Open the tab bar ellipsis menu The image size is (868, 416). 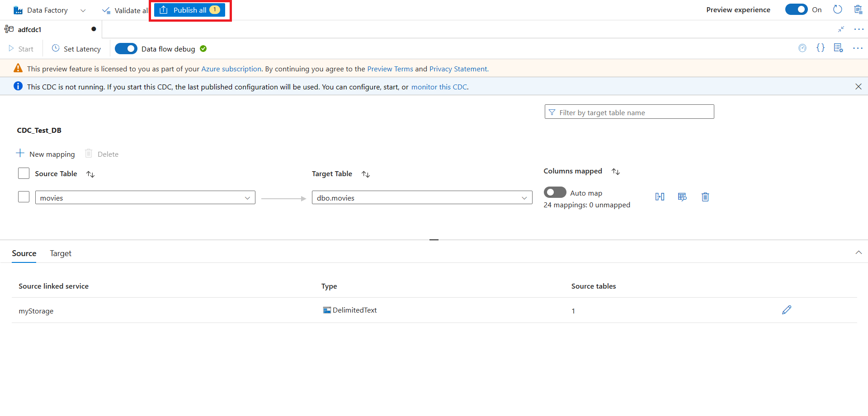pos(859,29)
